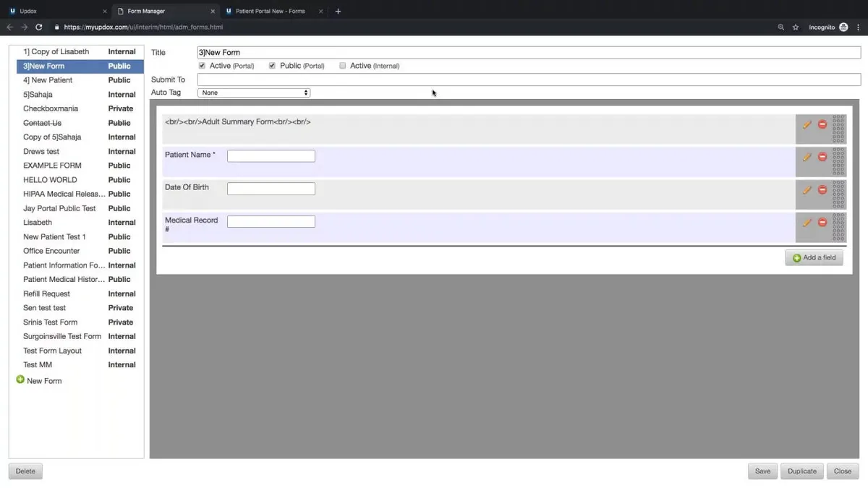Screen dimensions: 868x488
Task: Close the form manager
Action: click(x=843, y=471)
